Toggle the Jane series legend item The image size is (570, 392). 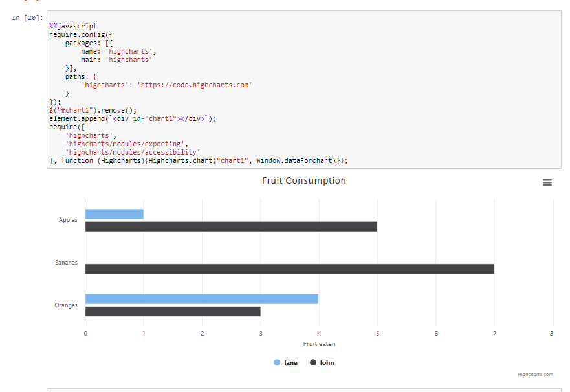point(290,363)
